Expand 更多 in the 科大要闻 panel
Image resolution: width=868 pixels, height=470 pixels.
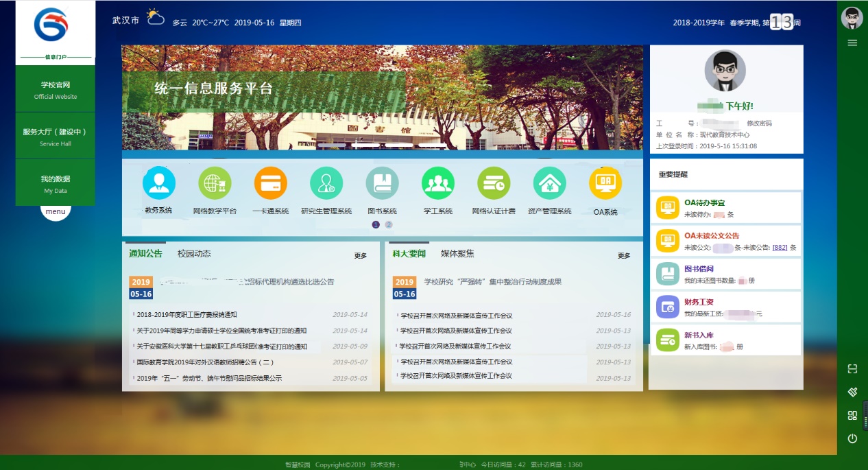(x=624, y=256)
